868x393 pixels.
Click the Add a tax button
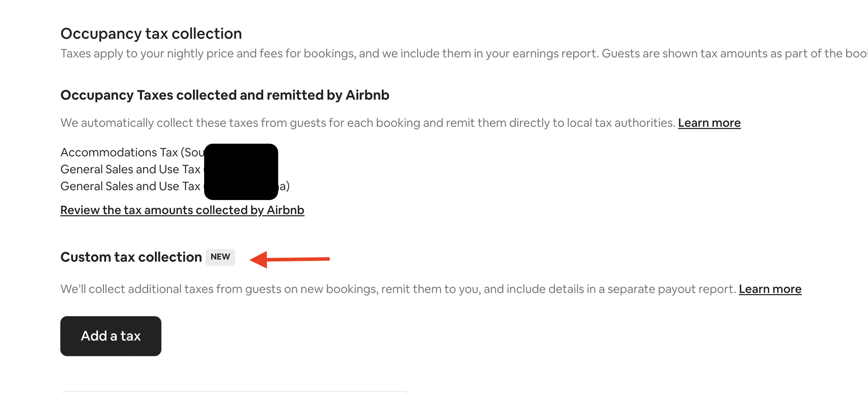tap(111, 336)
